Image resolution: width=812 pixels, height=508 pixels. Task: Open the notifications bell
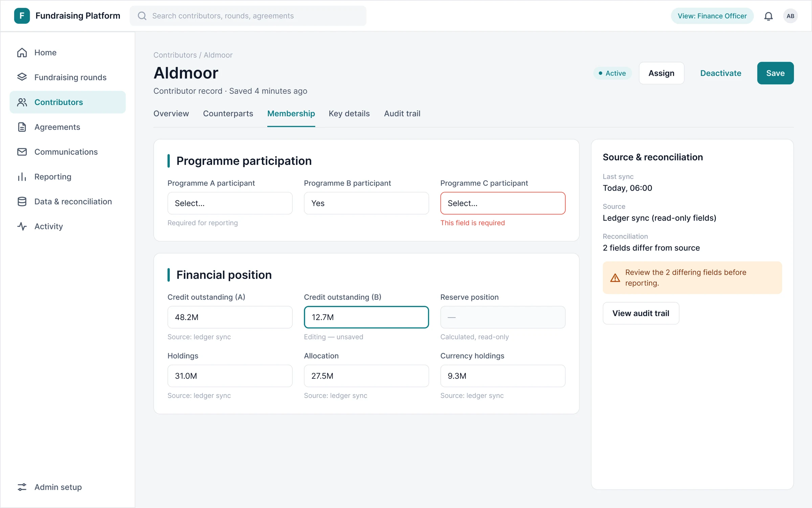click(x=768, y=16)
